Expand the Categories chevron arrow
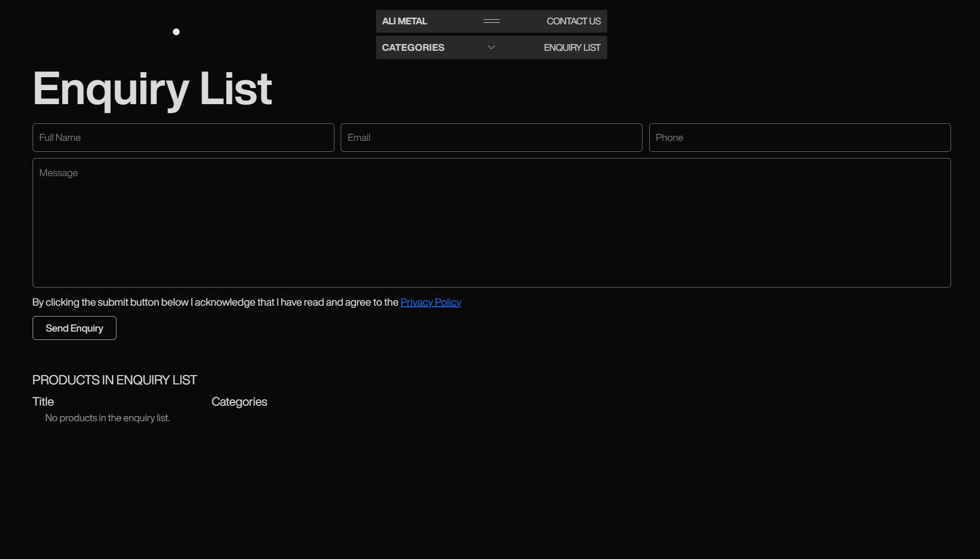 pyautogui.click(x=491, y=48)
